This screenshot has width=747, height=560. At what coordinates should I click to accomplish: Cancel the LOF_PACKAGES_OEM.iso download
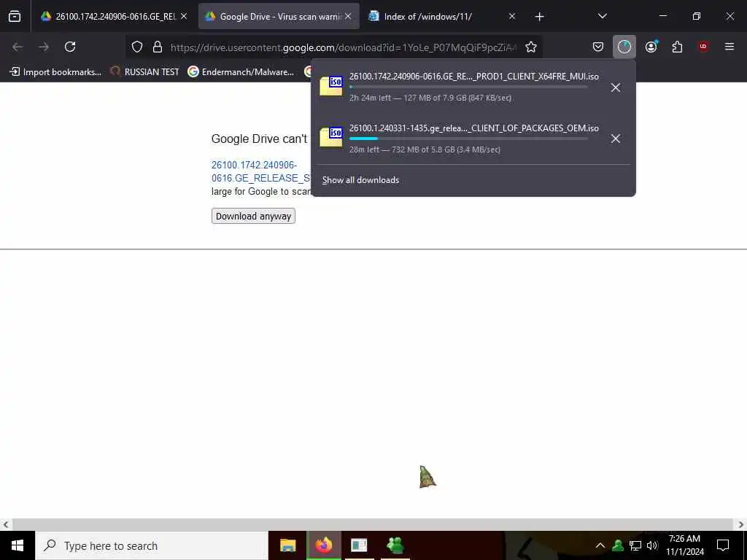point(616,139)
